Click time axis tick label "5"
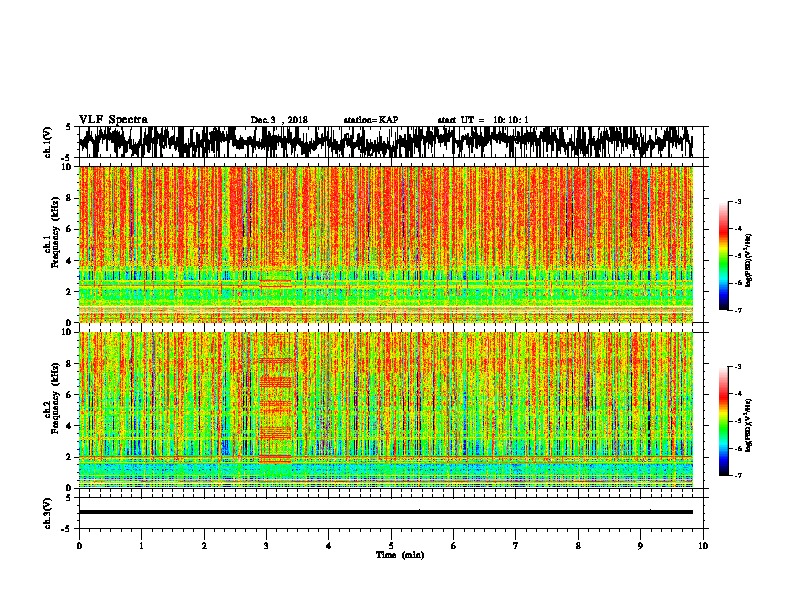This screenshot has height=612, width=792. click(391, 546)
